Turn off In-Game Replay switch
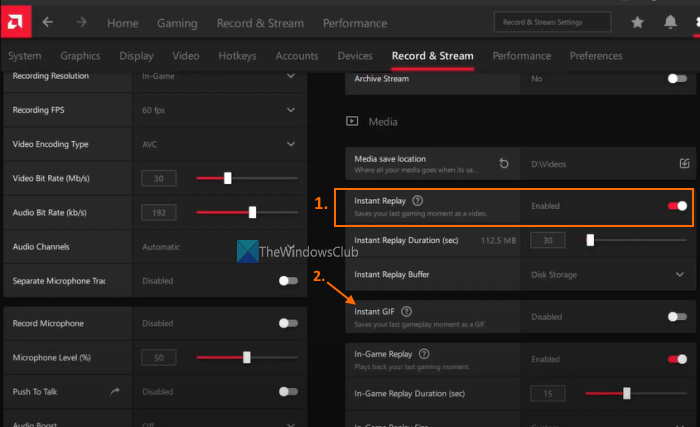 point(677,359)
